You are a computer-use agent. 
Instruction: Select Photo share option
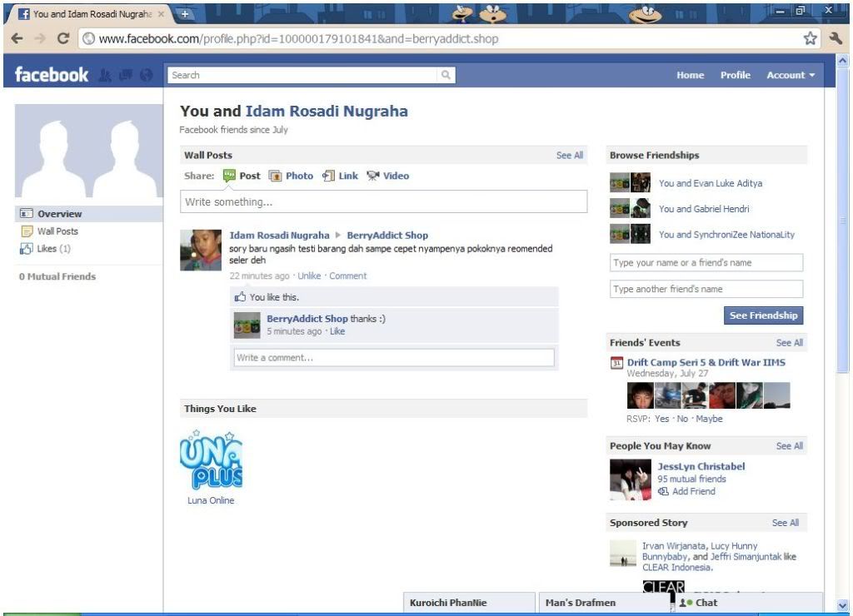(292, 176)
